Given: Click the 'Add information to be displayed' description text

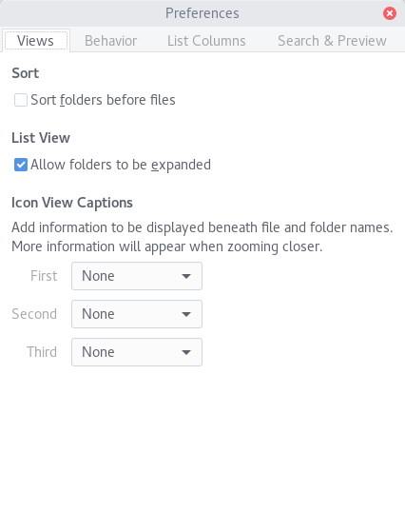Looking at the screenshot, I should pos(202,237).
